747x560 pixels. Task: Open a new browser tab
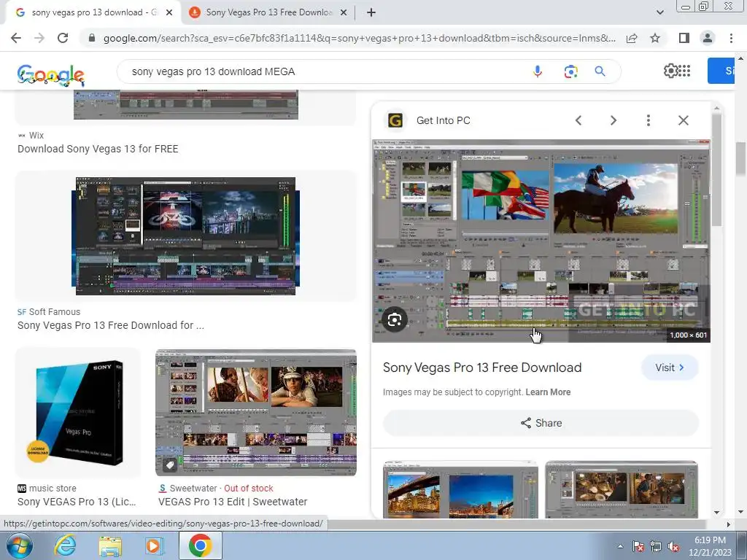coord(371,12)
